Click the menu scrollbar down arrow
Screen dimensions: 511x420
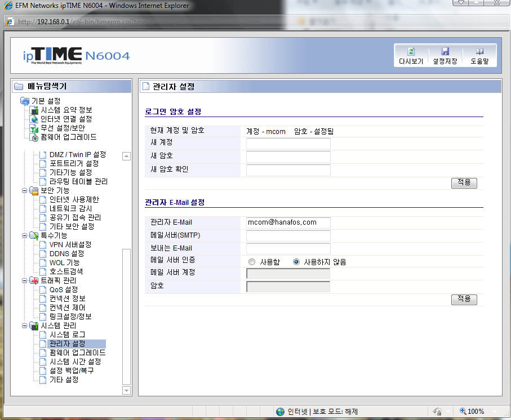[126, 390]
